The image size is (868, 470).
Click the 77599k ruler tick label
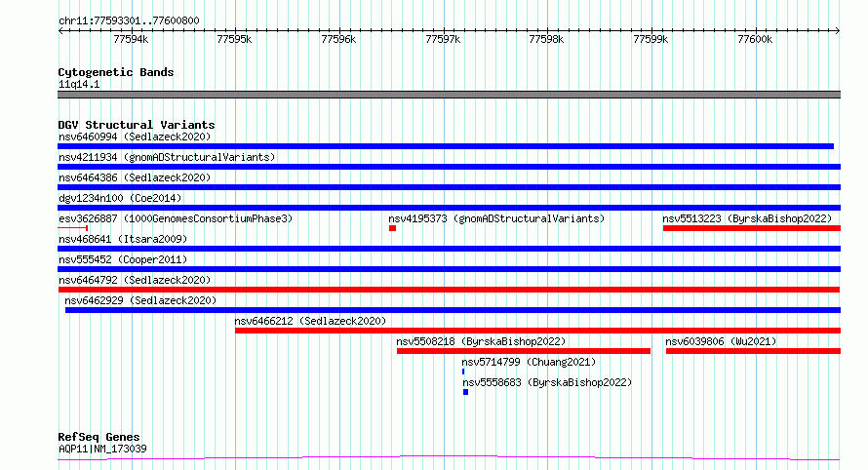tap(651, 39)
